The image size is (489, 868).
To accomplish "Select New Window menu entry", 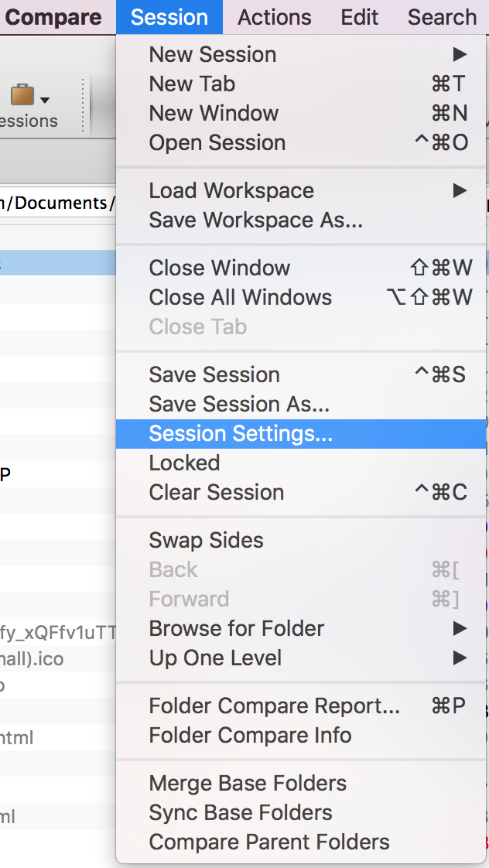I will pos(301,113).
